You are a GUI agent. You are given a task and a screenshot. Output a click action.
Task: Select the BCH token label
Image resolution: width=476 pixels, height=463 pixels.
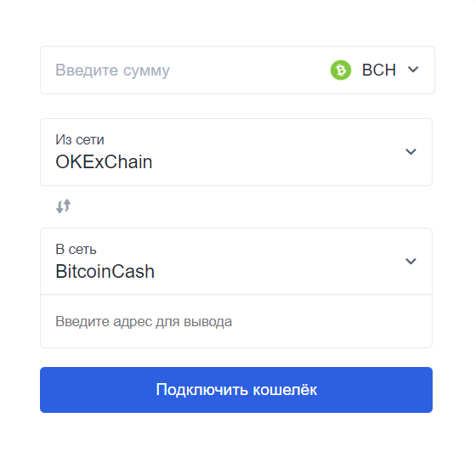pyautogui.click(x=379, y=70)
